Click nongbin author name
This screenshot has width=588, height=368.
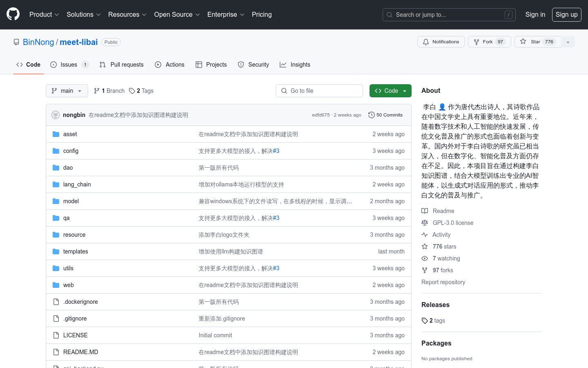pyautogui.click(x=74, y=115)
